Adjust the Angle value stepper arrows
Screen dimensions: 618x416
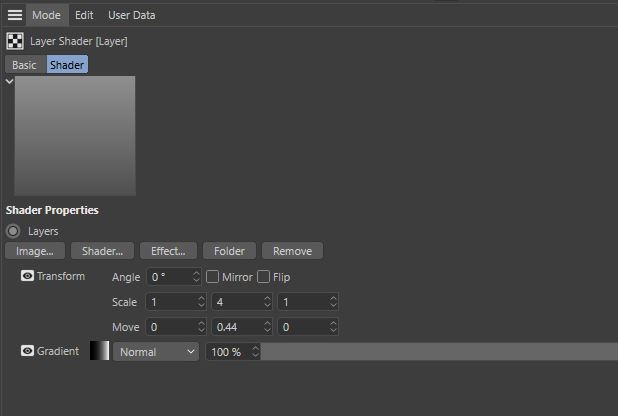coord(196,277)
